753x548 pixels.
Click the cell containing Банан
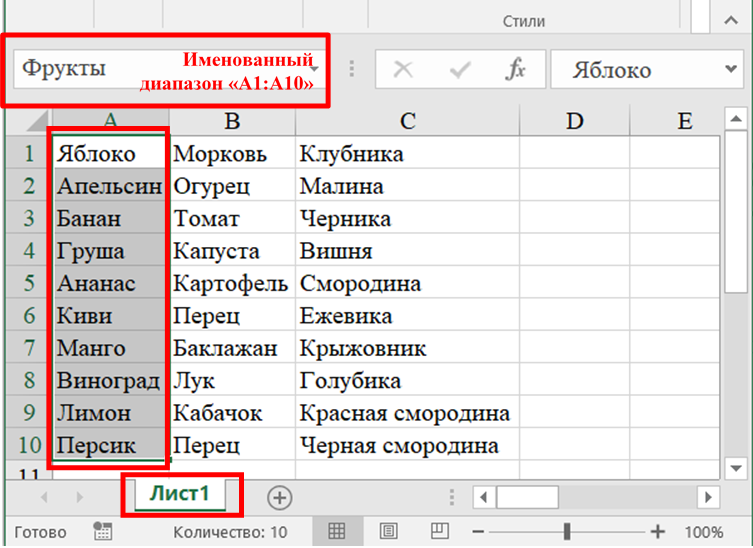click(x=109, y=218)
